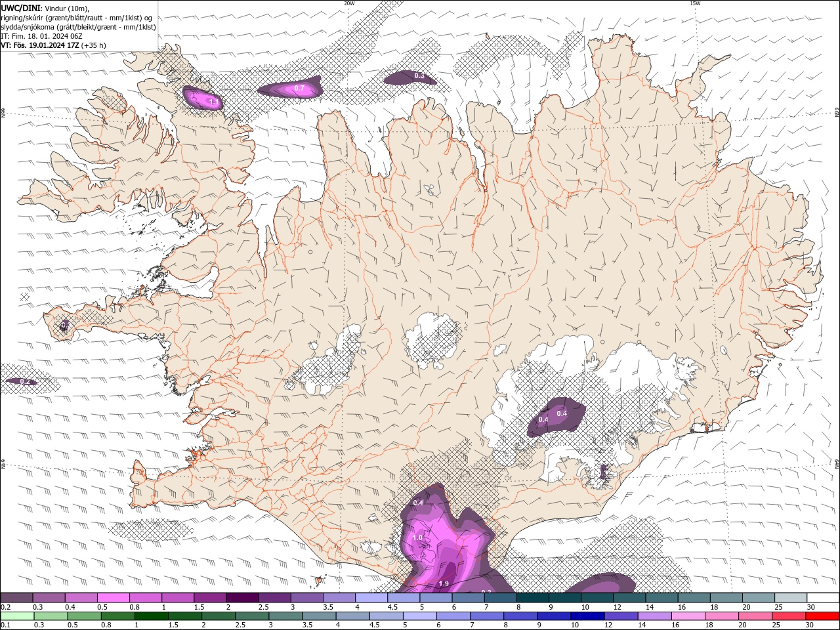This screenshot has height=630, width=840.
Task: Click the medium green 0.5 swatch in the bottom legend row
Action: (84, 616)
